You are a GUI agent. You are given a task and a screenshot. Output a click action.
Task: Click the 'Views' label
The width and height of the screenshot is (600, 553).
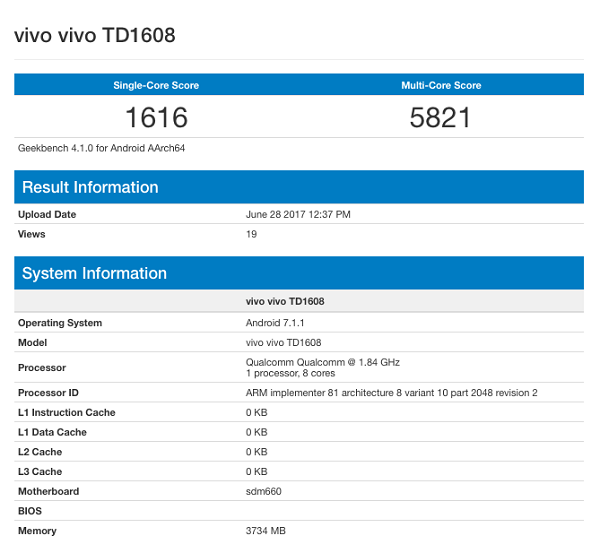point(32,234)
